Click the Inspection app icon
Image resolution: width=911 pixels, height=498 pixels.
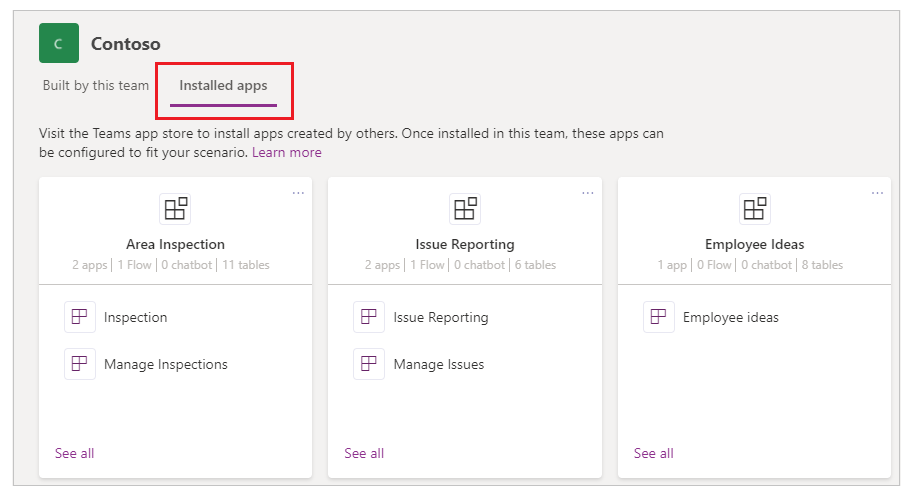point(80,317)
